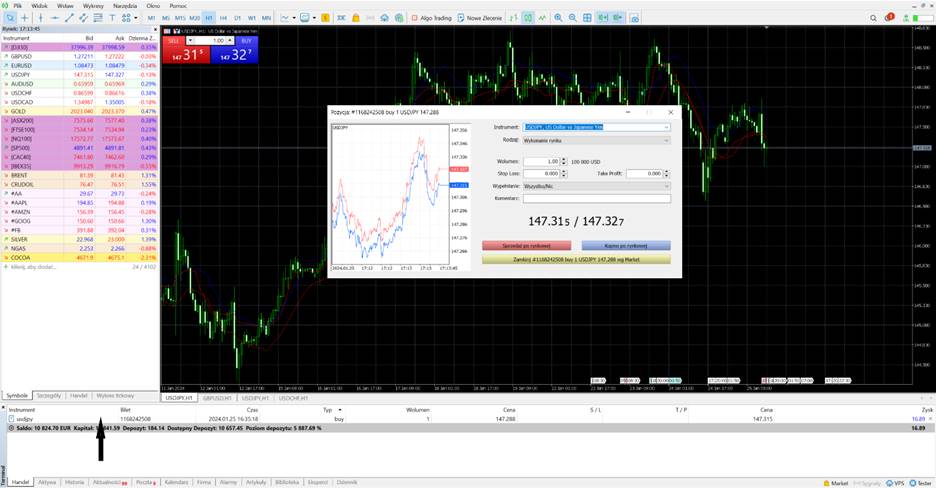The image size is (936, 488).
Task: Tile chart windows grid icon
Action: [x=587, y=18]
